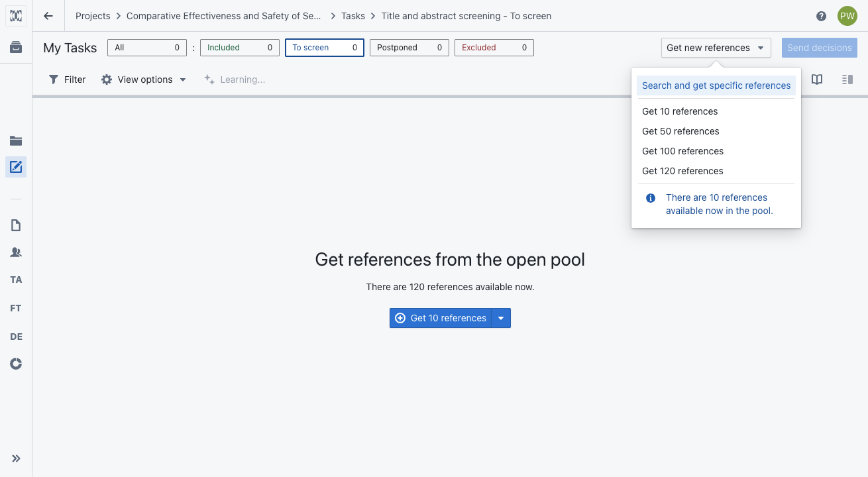The height and width of the screenshot is (477, 868).
Task: Go to Projects breadcrumb link
Action: coord(93,16)
